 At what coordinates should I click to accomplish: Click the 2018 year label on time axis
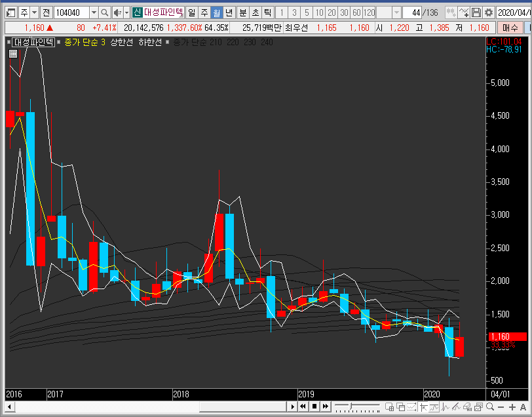coord(181,394)
